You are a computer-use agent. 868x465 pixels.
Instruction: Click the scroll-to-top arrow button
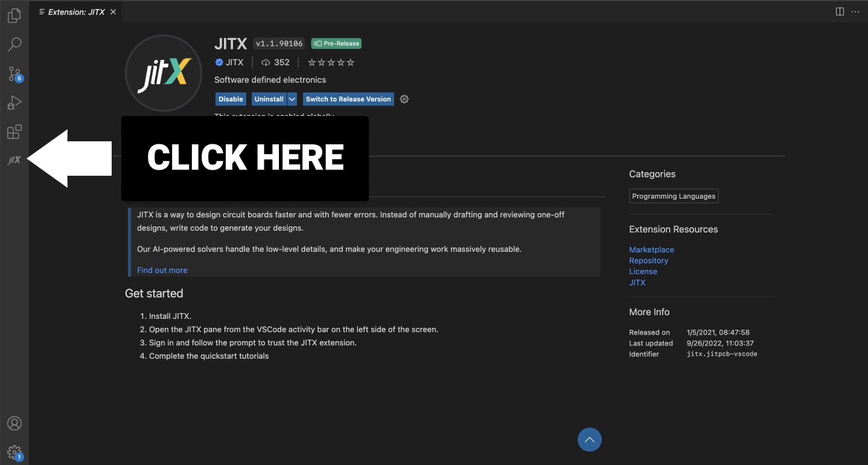pyautogui.click(x=590, y=440)
